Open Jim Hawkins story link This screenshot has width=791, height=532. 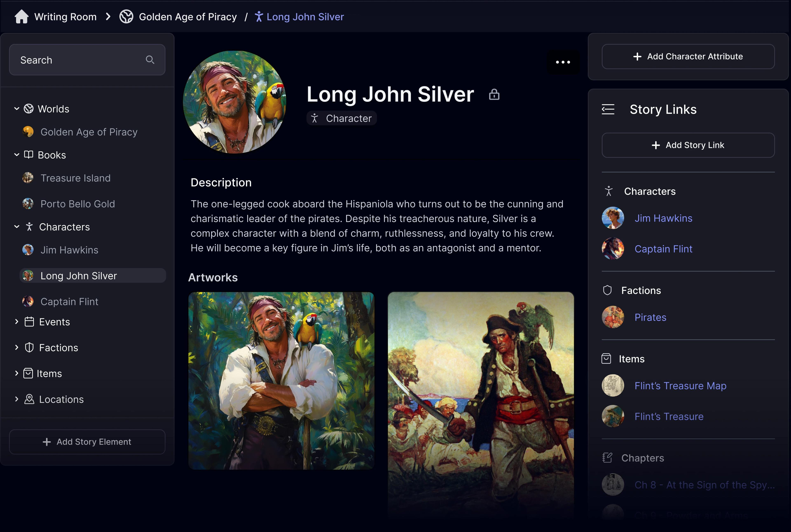point(663,218)
